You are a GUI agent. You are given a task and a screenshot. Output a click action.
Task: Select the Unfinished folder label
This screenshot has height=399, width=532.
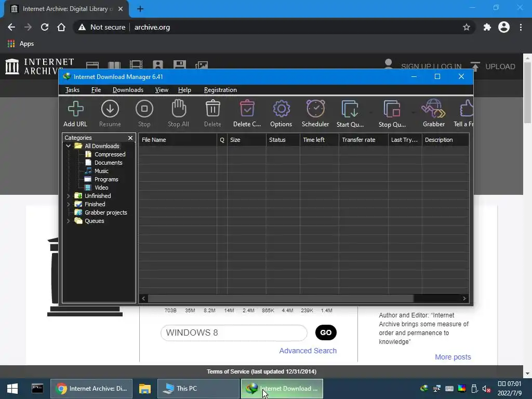point(98,196)
